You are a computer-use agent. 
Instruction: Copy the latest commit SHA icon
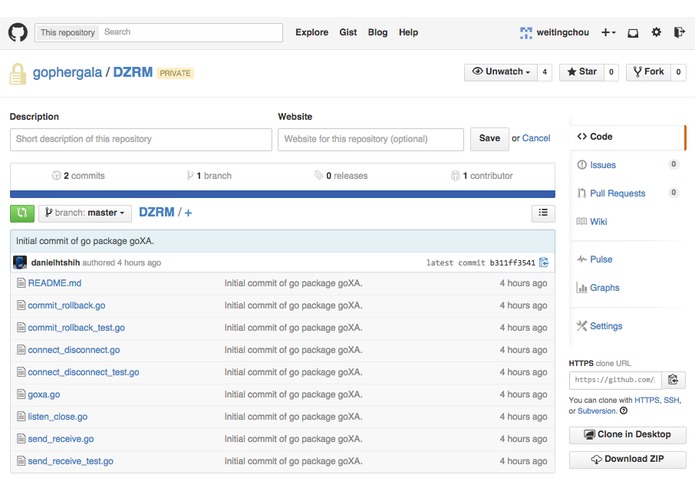[x=544, y=262]
